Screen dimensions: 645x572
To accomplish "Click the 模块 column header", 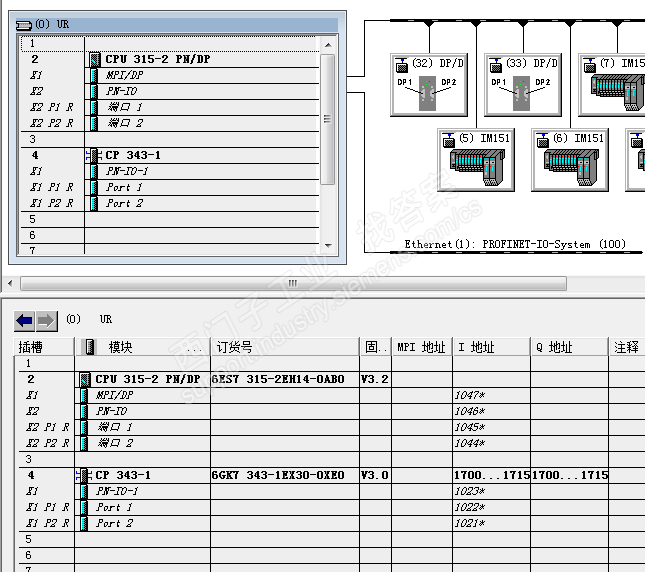I will click(x=142, y=347).
